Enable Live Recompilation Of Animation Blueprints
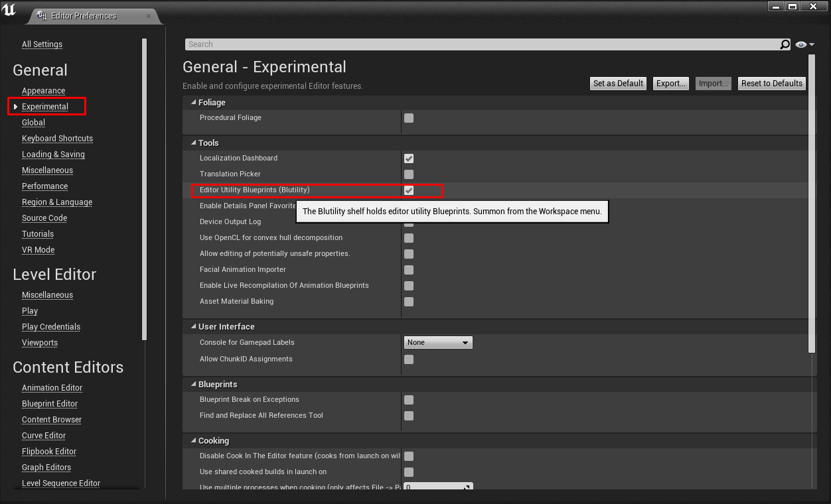The image size is (831, 504). (x=409, y=286)
